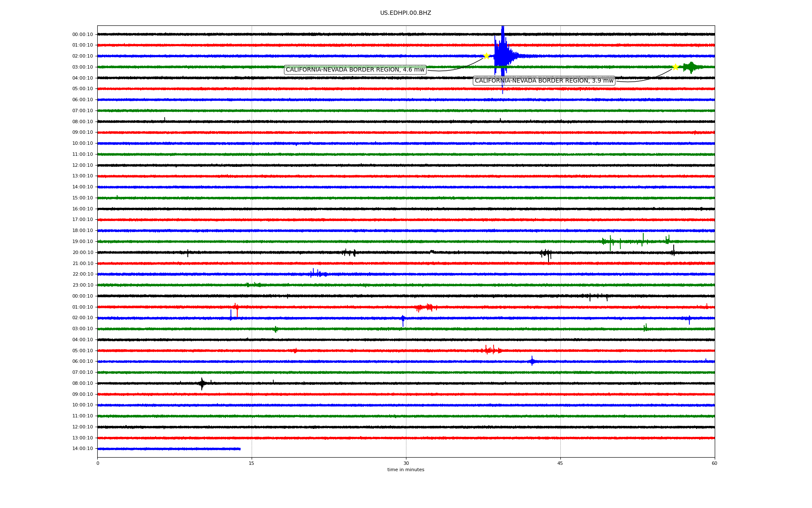Click the x-axis tick label 0
The height and width of the screenshot is (508, 812).
click(98, 463)
